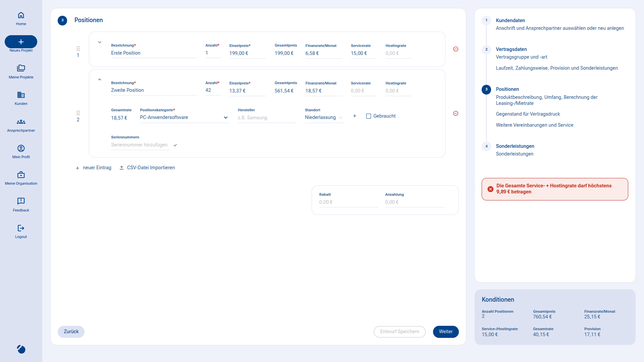Screen dimensions: 644x362
Task: Remove position 2 with red minus icon
Action: coord(455,113)
